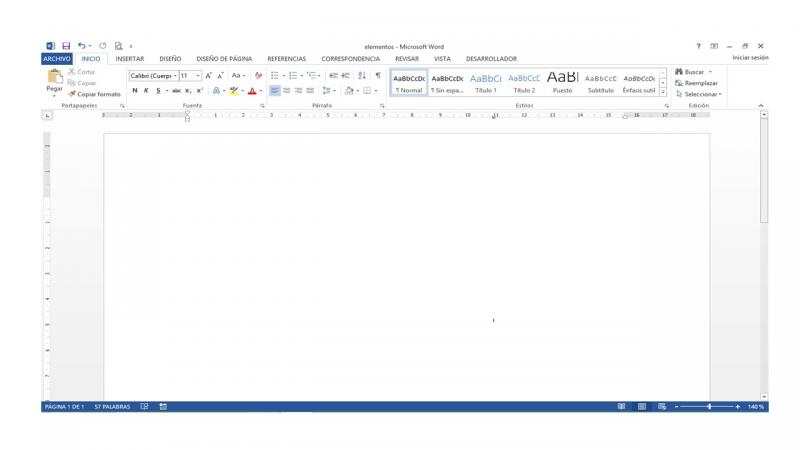Toggle bold formatting with N button
The image size is (800, 450).
pos(133,91)
